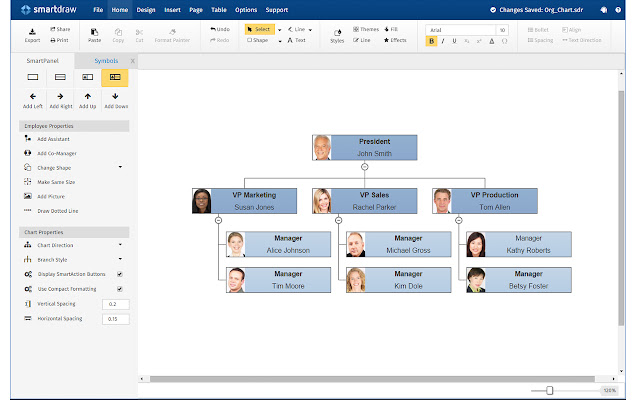
Task: Select the highlighted picture-with-text box style
Action: [115, 77]
